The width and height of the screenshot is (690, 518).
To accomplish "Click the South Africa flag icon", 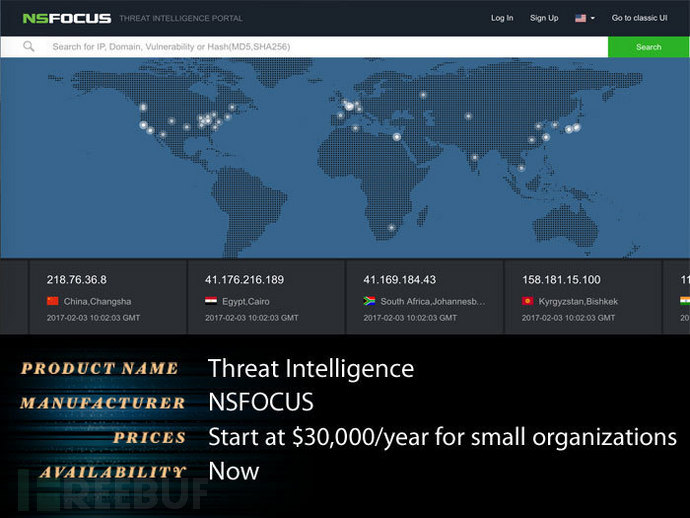I will (x=369, y=301).
